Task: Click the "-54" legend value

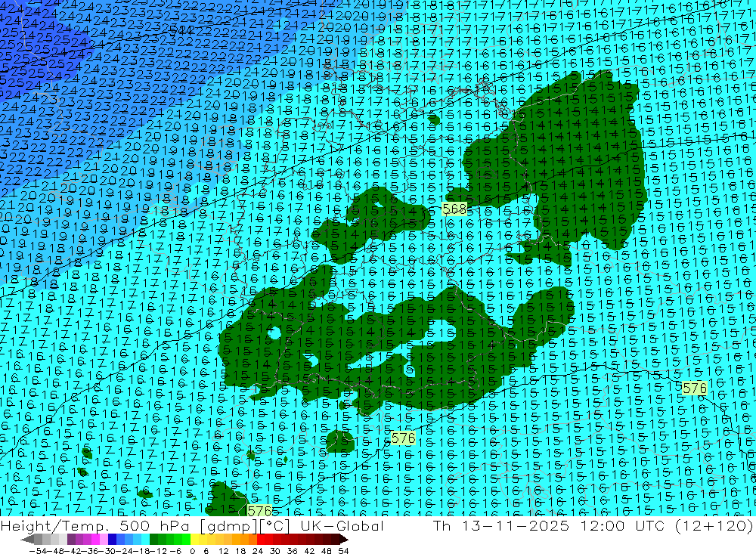Action: click(38, 551)
